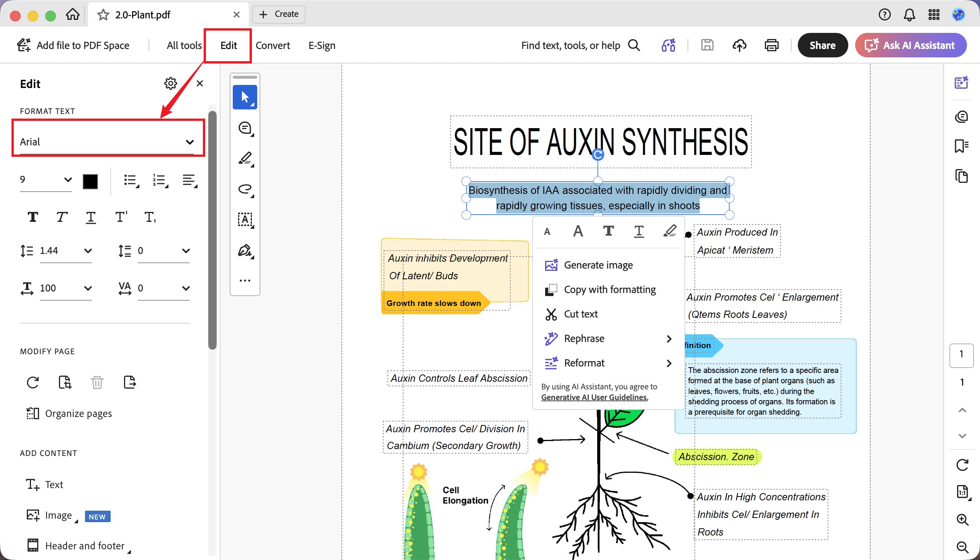Click Ask AI Assistant button
Viewport: 980px width, 560px height.
point(911,46)
